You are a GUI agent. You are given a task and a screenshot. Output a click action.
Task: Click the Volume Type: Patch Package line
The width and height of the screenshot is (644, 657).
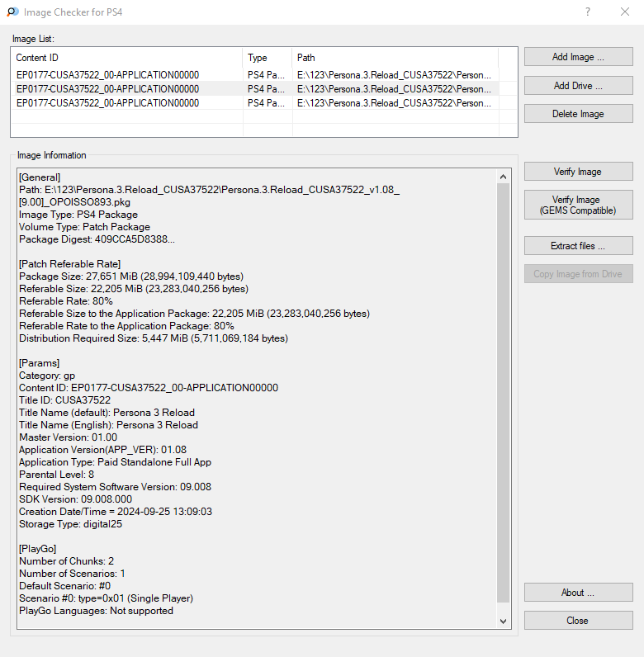click(x=85, y=227)
